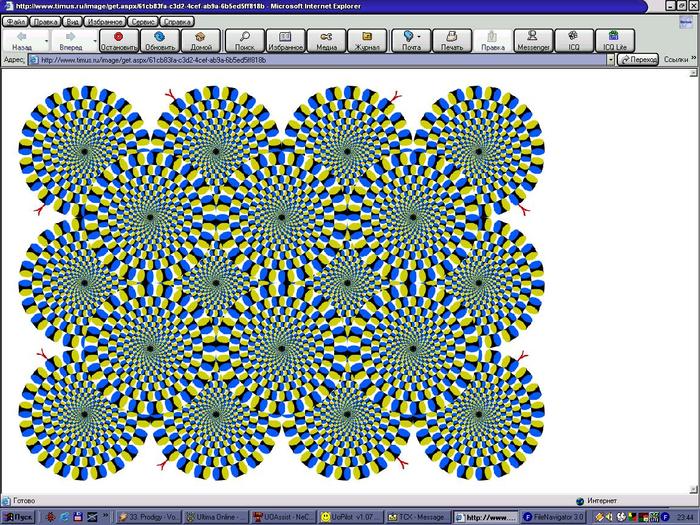This screenshot has height=525, width=700.
Task: Click the optical illusion snakes image
Action: 281,283
